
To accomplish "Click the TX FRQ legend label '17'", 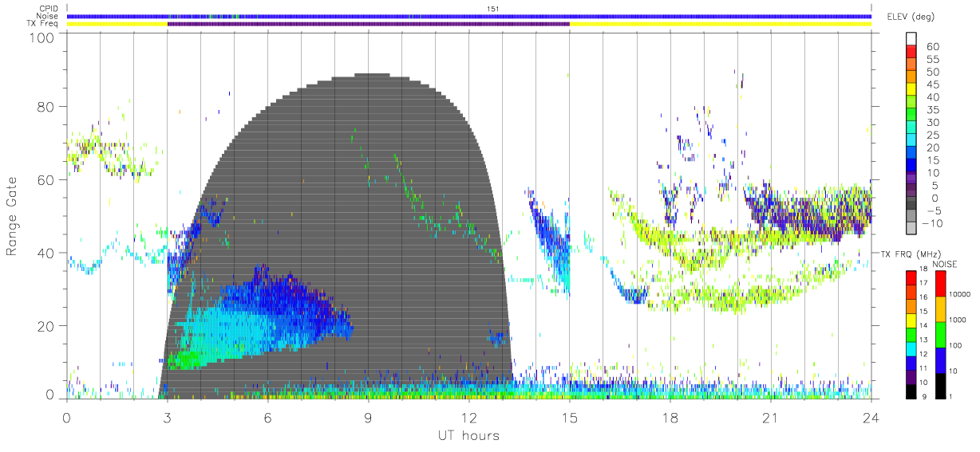I will (923, 283).
